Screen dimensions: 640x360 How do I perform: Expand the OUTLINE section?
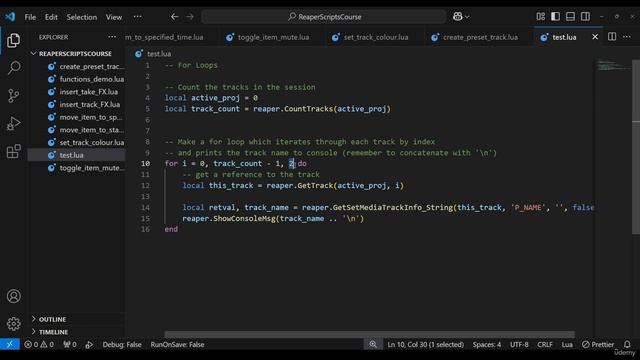point(52,319)
